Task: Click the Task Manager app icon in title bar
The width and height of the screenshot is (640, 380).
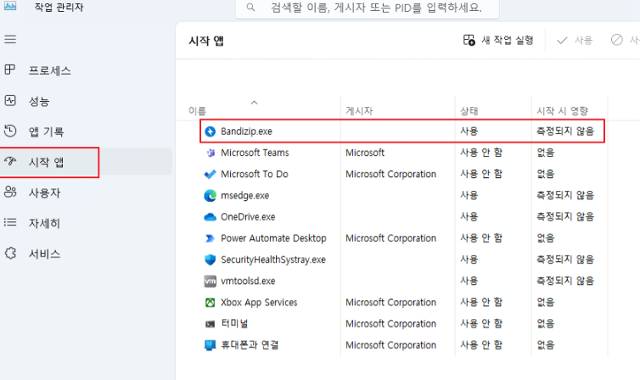Action: pyautogui.click(x=10, y=6)
